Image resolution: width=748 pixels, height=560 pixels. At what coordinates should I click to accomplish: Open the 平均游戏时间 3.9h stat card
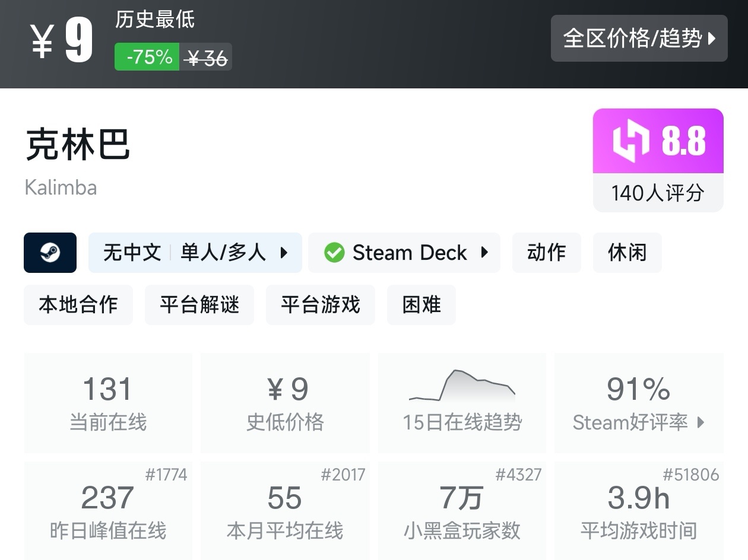(639, 510)
